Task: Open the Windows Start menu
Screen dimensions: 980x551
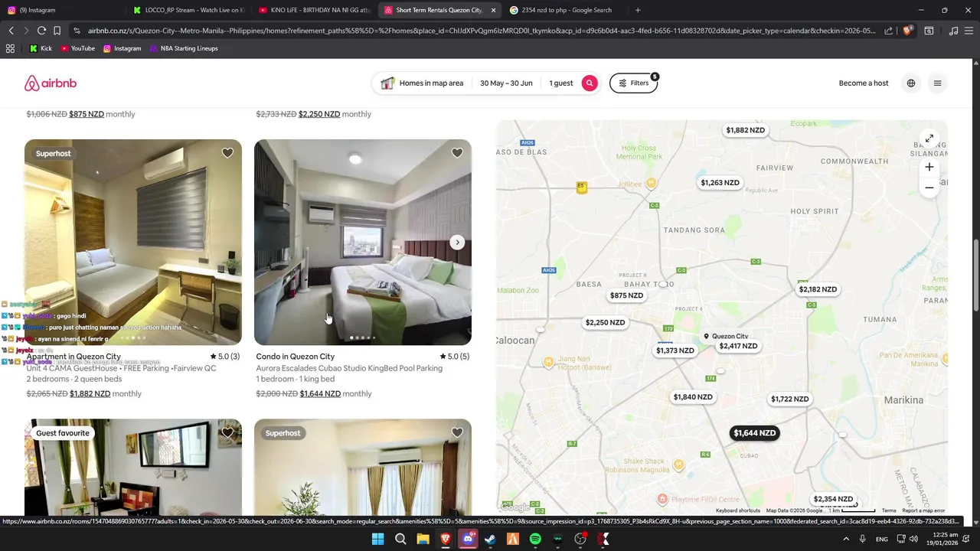Action: pyautogui.click(x=377, y=540)
